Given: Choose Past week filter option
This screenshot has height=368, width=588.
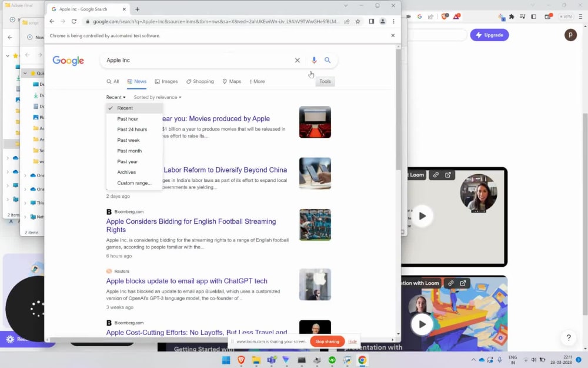Looking at the screenshot, I should [x=134, y=140].
